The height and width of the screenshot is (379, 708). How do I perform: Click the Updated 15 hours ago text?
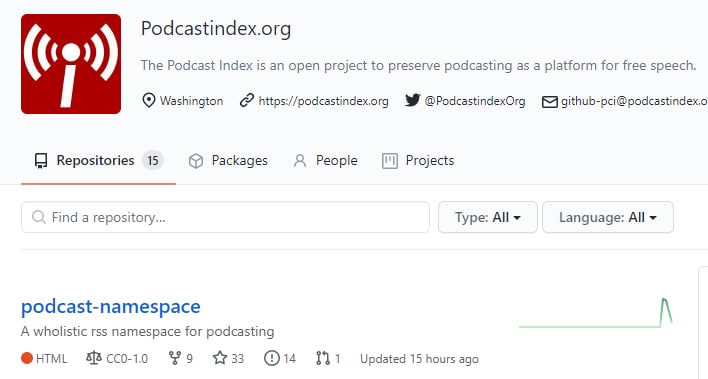coord(419,359)
